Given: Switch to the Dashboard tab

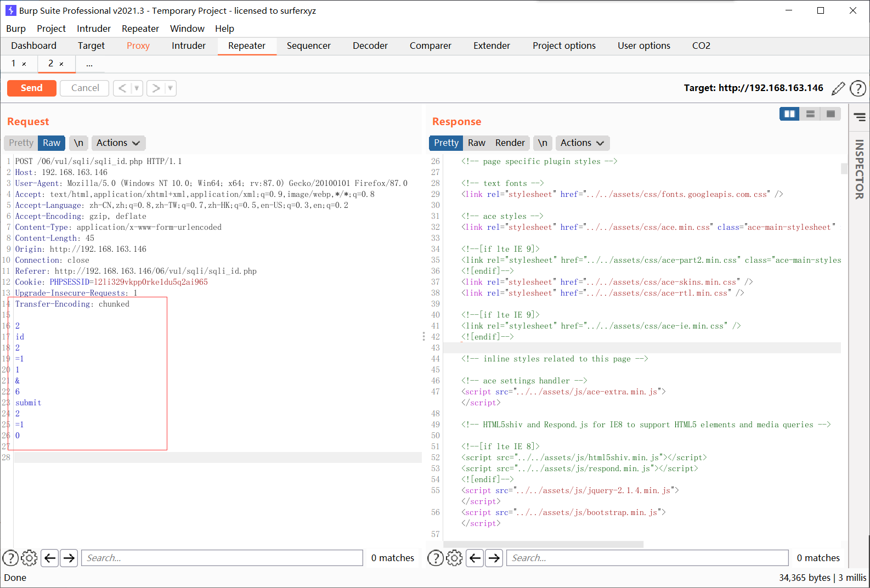Looking at the screenshot, I should (33, 46).
